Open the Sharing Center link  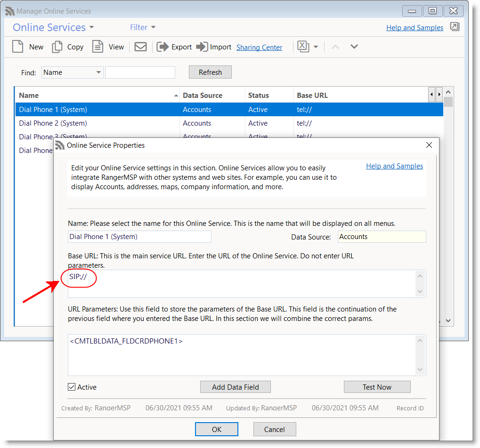(259, 47)
